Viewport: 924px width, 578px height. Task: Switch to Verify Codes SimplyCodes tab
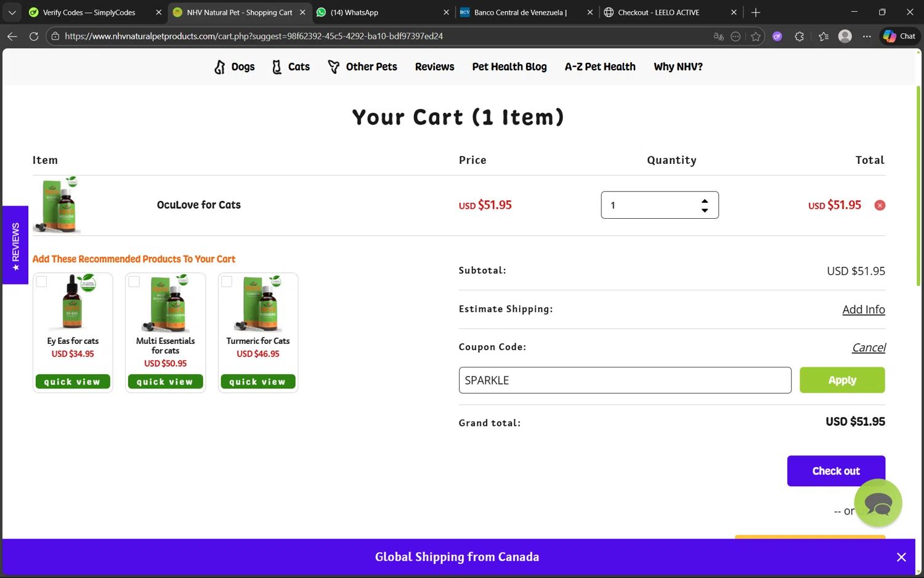pos(89,12)
